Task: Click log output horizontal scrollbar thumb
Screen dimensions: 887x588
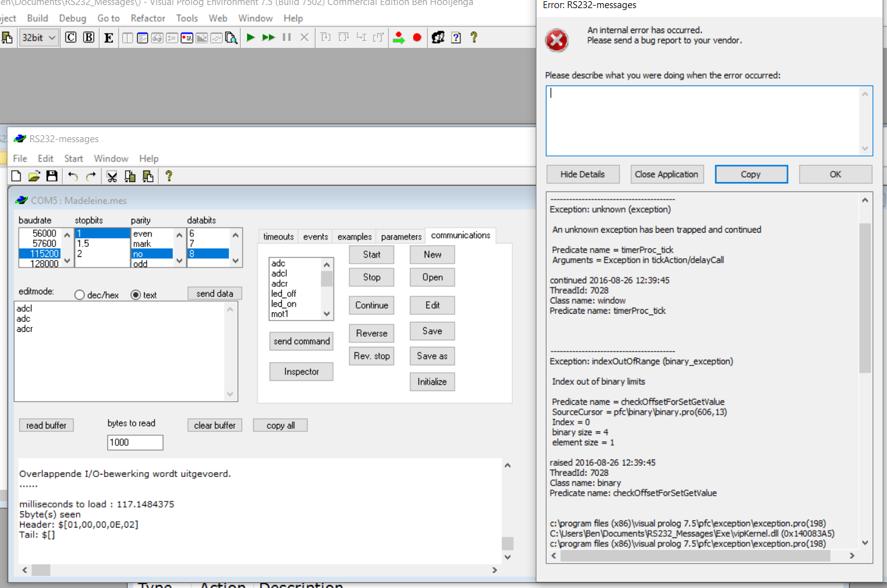Action: 41,570
